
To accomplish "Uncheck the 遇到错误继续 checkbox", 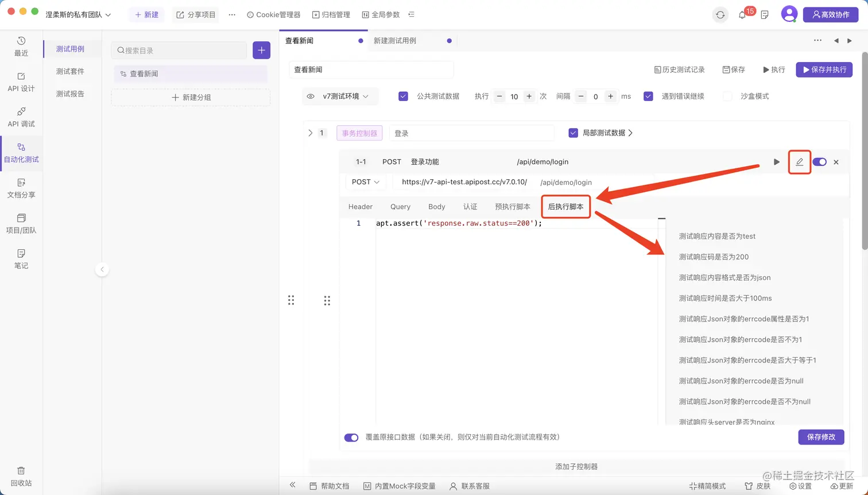I will click(x=648, y=96).
